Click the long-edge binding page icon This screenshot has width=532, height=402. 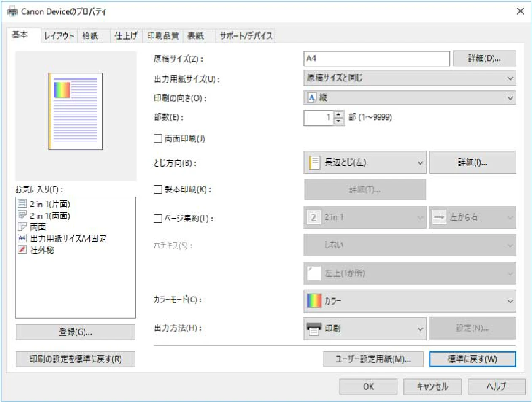pos(314,162)
